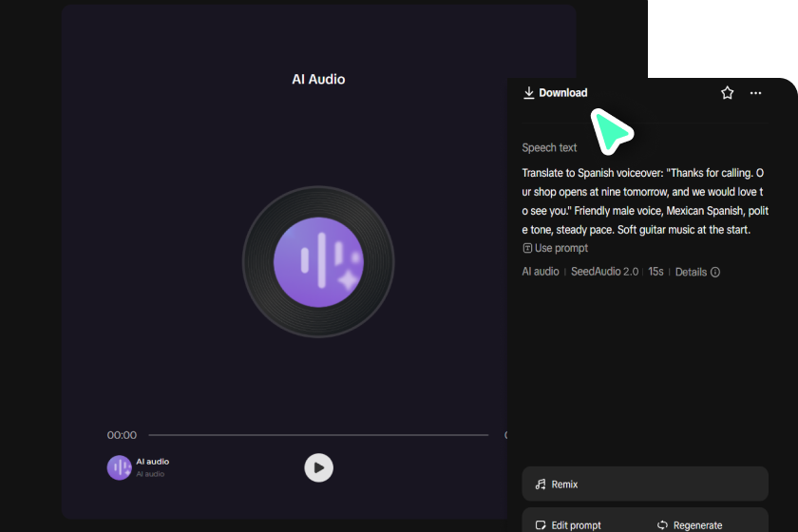Click the 15s duration label
Viewport: 798px width, 532px height.
coord(655,272)
